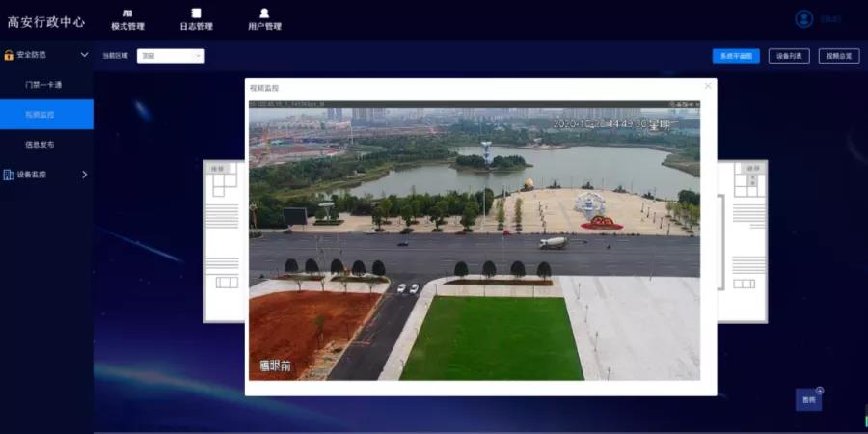Close the 视频监控 video popup
Image resolution: width=868 pixels, height=434 pixels.
(x=708, y=86)
